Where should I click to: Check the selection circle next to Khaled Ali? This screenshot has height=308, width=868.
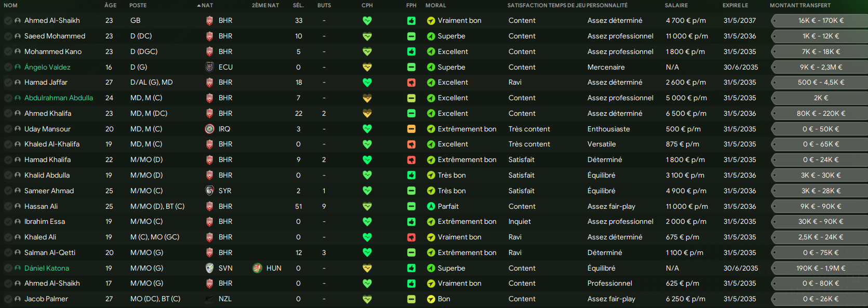8,237
